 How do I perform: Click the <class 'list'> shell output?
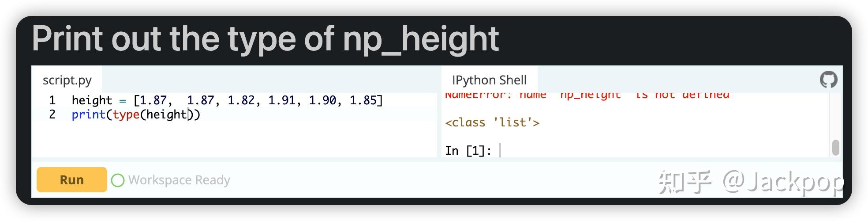click(492, 122)
